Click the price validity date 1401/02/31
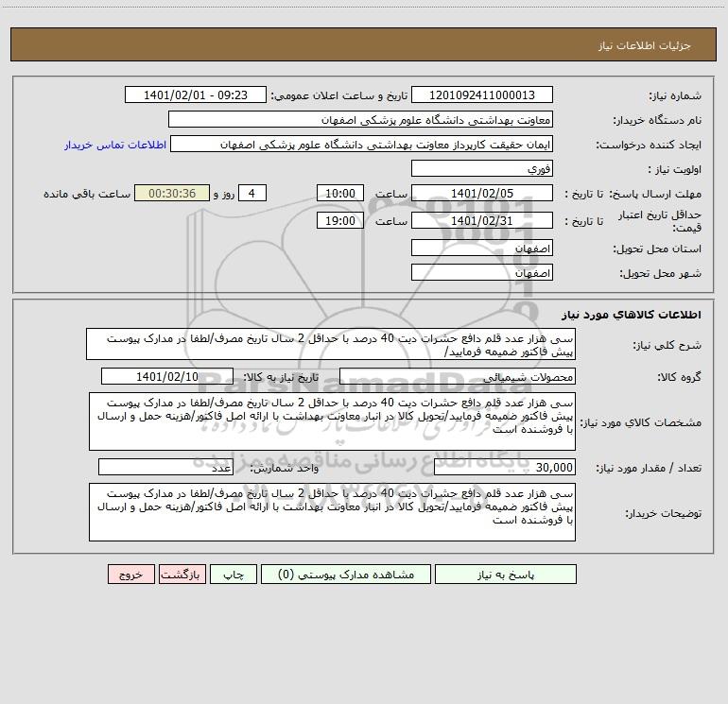The width and height of the screenshot is (728, 704). (482, 220)
